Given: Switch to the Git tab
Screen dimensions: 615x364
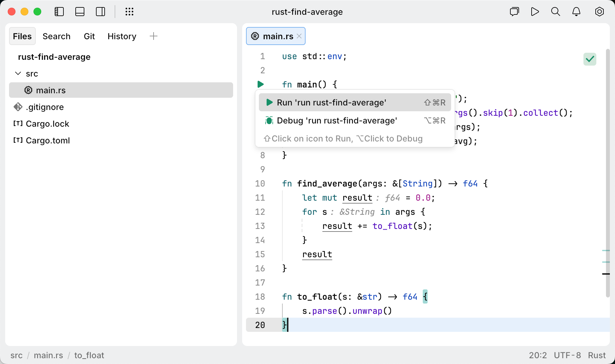Looking at the screenshot, I should point(89,36).
